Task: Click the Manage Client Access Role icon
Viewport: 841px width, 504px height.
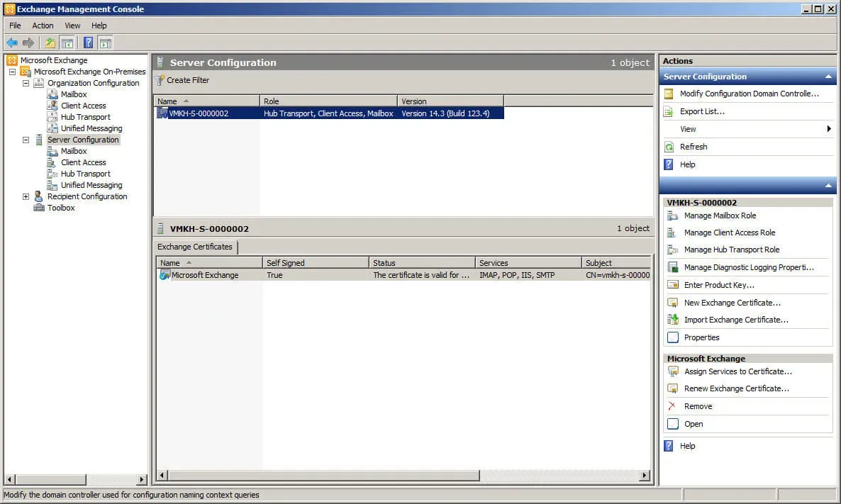Action: tap(672, 233)
